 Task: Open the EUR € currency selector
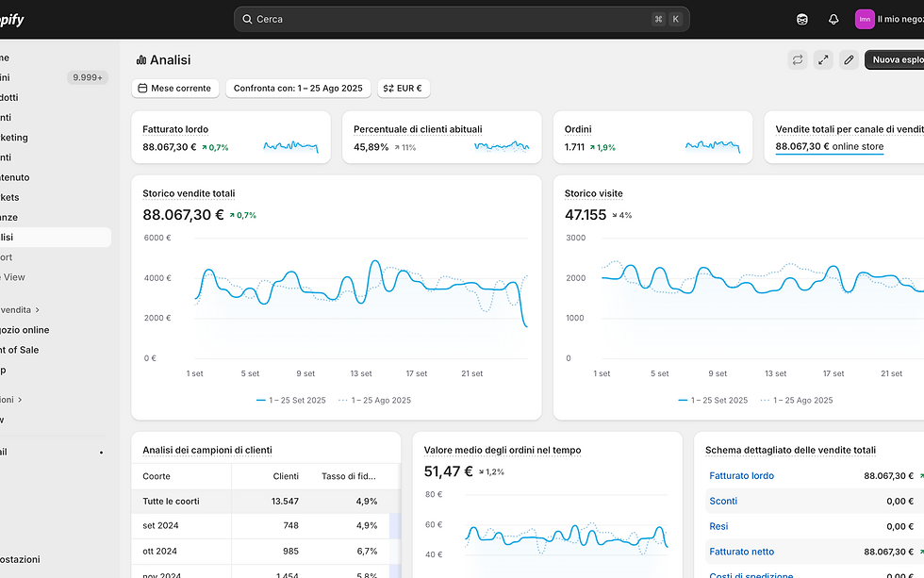click(x=404, y=89)
